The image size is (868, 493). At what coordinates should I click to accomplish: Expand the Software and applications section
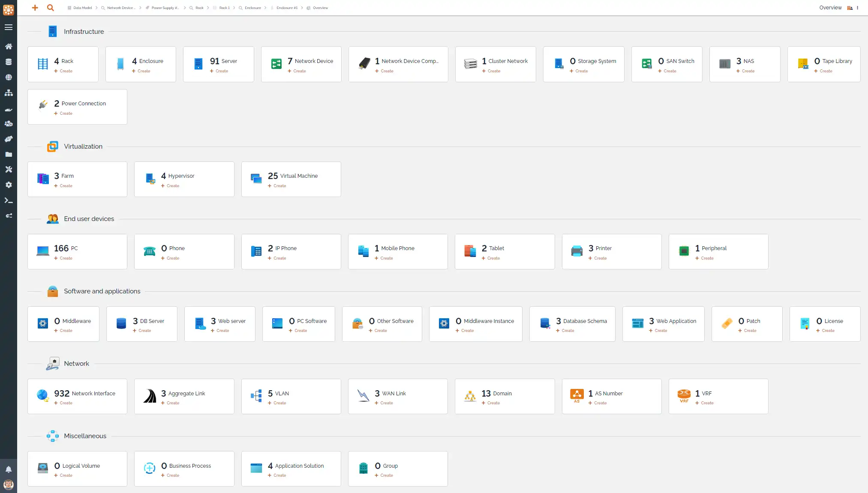pos(102,291)
